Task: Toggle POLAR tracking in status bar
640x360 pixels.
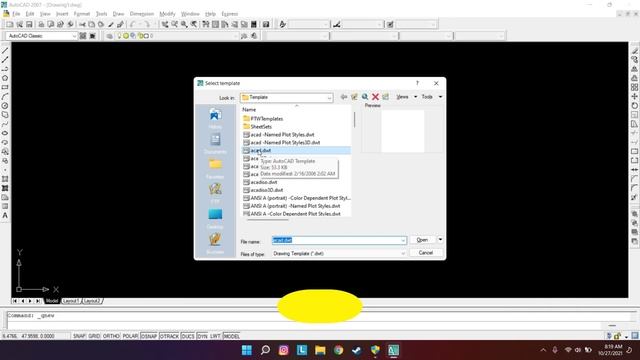Action: pyautogui.click(x=131, y=336)
